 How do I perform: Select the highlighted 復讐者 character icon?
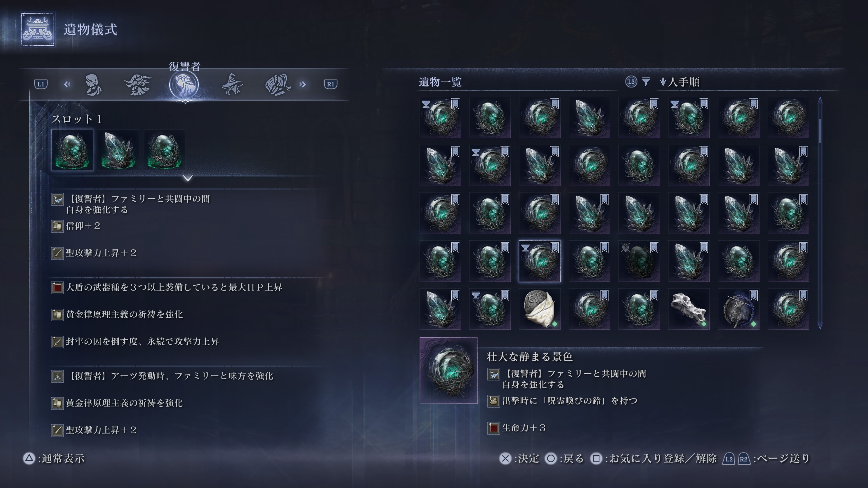[x=184, y=84]
